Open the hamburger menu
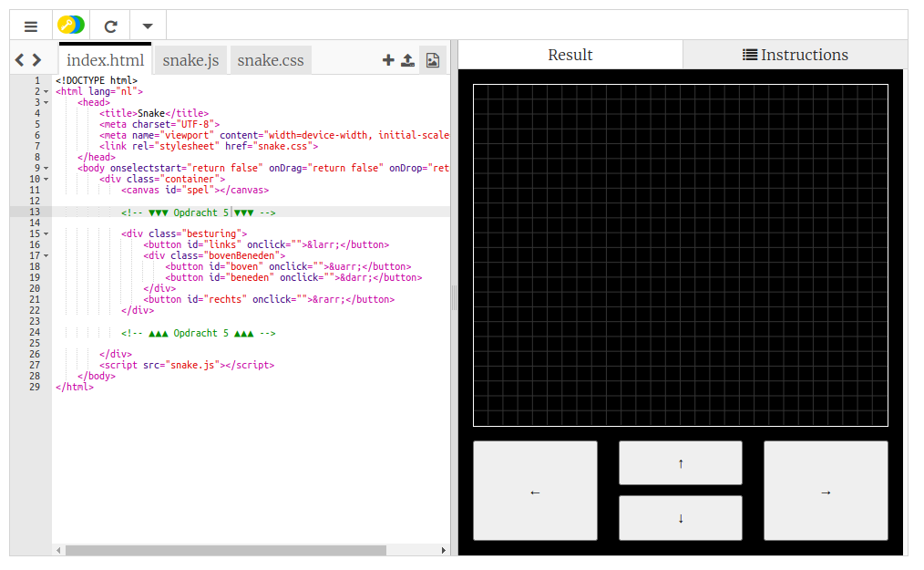Screen dimensions: 924x570 coord(31,26)
